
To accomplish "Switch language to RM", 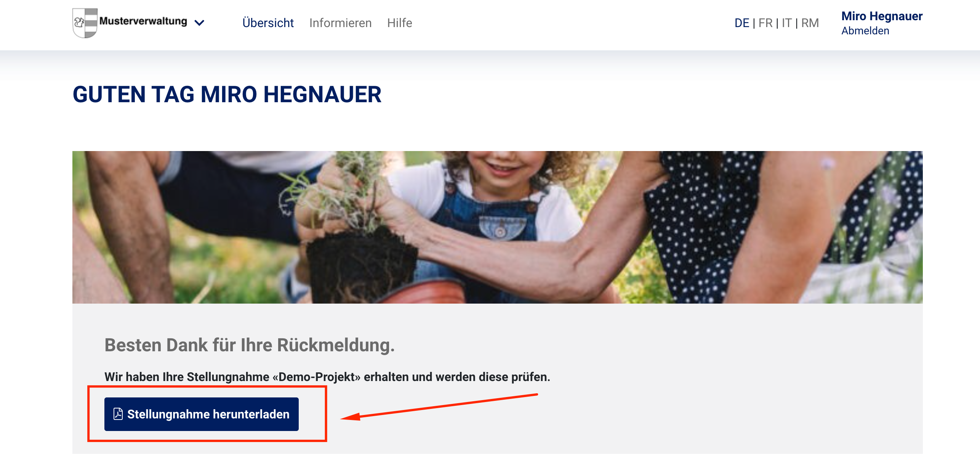I will click(x=810, y=23).
